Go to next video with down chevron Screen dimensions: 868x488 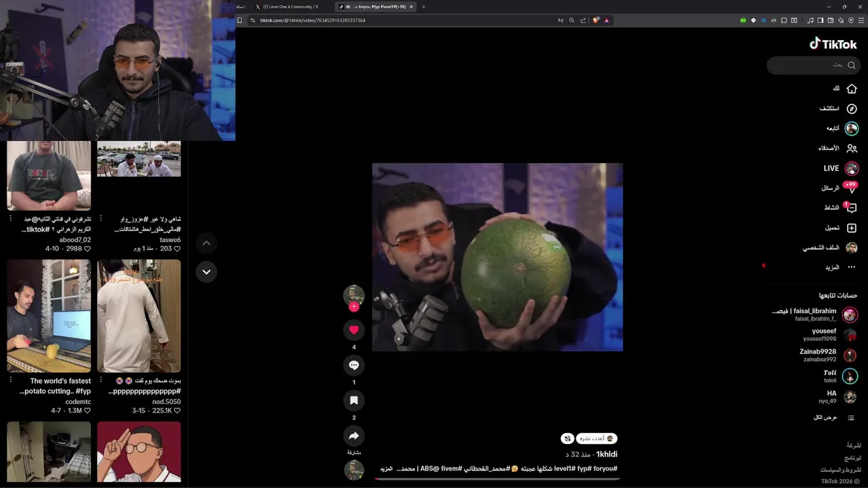pos(206,272)
